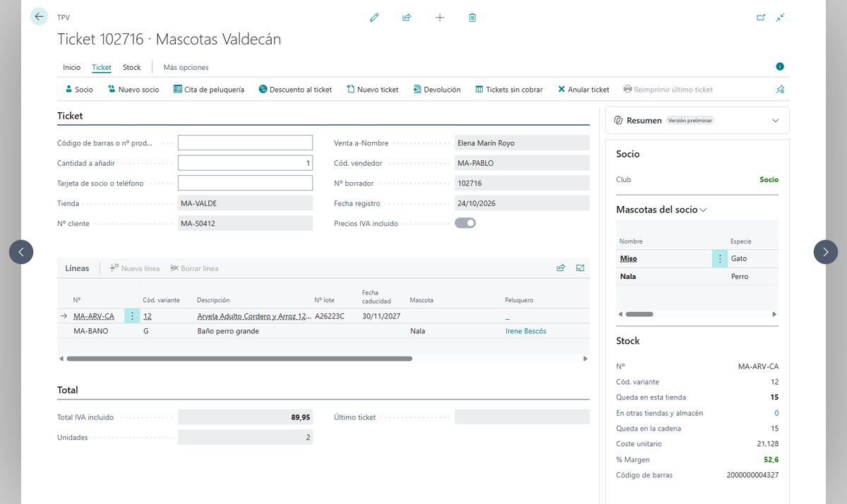Focus the Código de barras input field
The height and width of the screenshot is (504, 847).
(x=245, y=143)
